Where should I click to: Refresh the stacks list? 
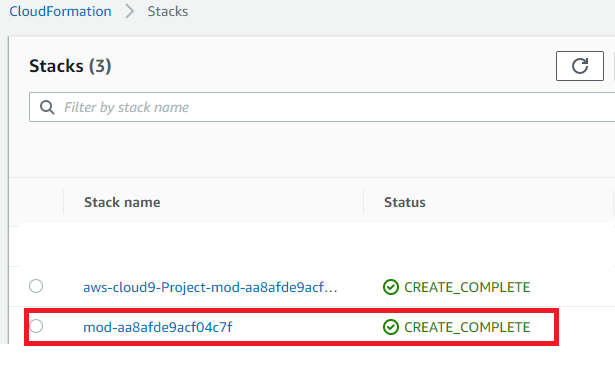[580, 66]
